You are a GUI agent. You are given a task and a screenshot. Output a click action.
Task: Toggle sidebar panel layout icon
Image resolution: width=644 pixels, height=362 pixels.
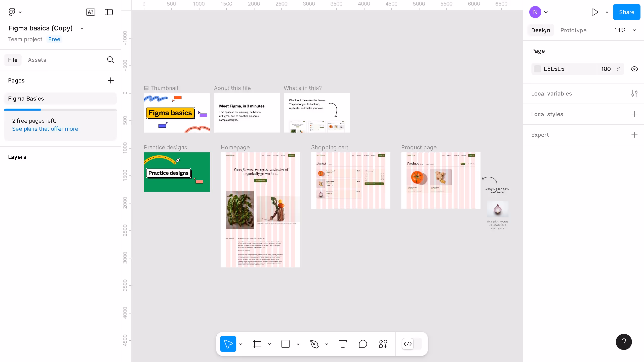coord(108,12)
